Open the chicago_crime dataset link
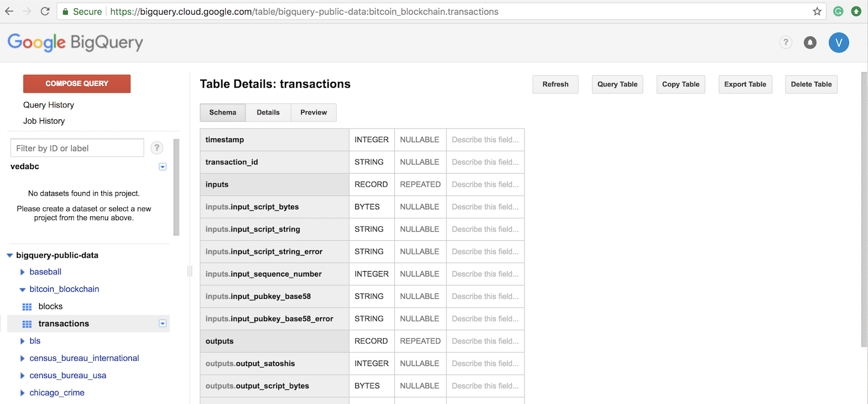 pos(57,393)
